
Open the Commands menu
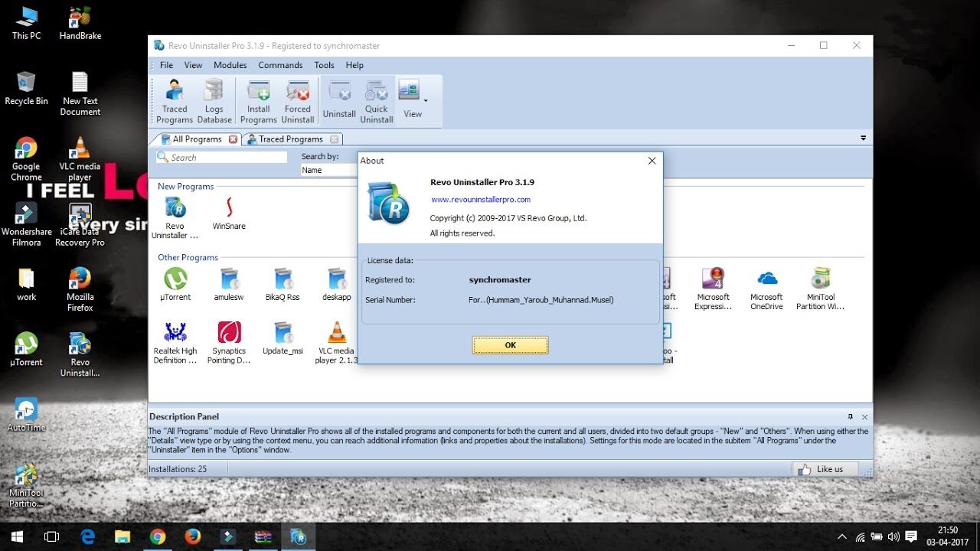pos(280,65)
